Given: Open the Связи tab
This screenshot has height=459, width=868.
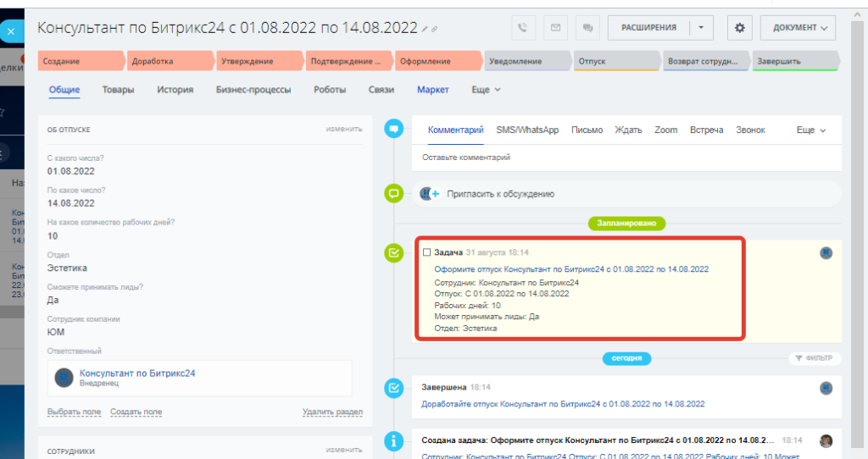Looking at the screenshot, I should pyautogui.click(x=381, y=90).
